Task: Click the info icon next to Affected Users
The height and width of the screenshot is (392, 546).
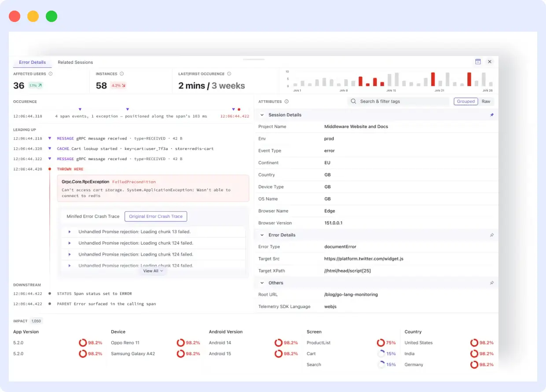Action: 51,74
